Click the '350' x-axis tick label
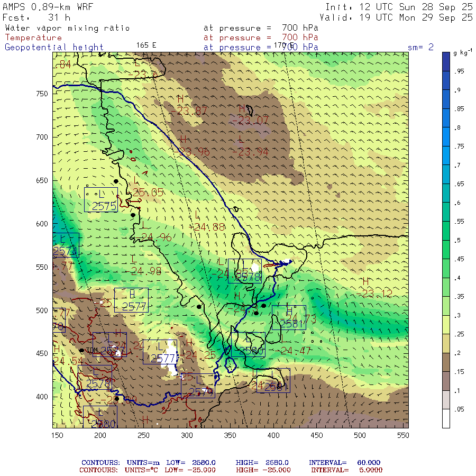This screenshot has width=476, height=476. click(x=230, y=435)
